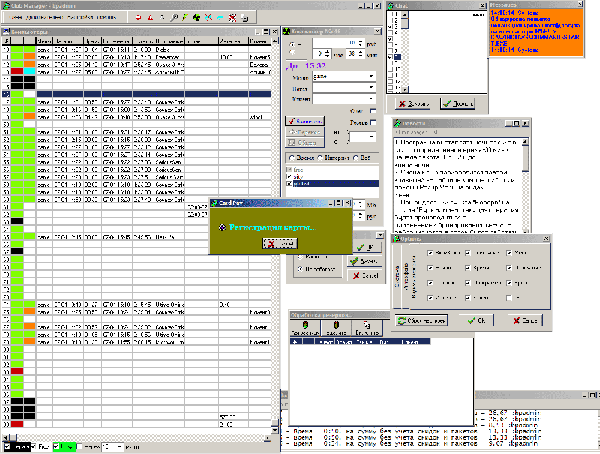Viewport: 600px width, 454px height.
Task: Open the dropdown beside the legend checkboxes at bottom
Action: pos(119,447)
